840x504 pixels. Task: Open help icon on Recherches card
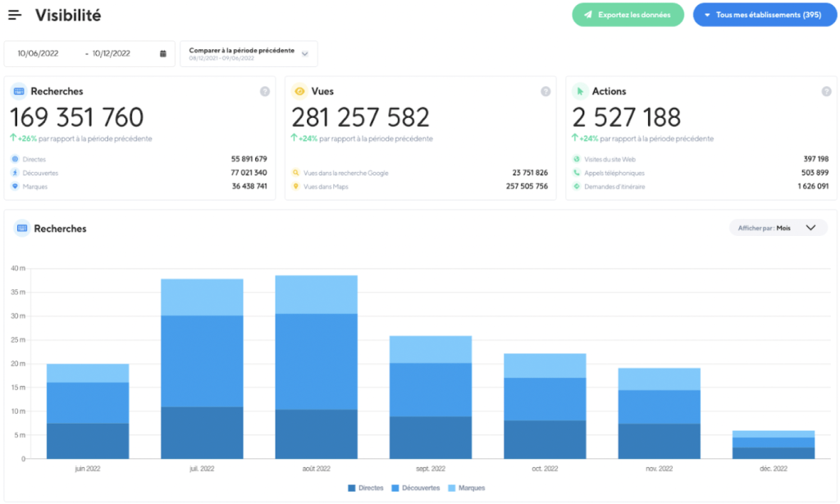pyautogui.click(x=265, y=92)
